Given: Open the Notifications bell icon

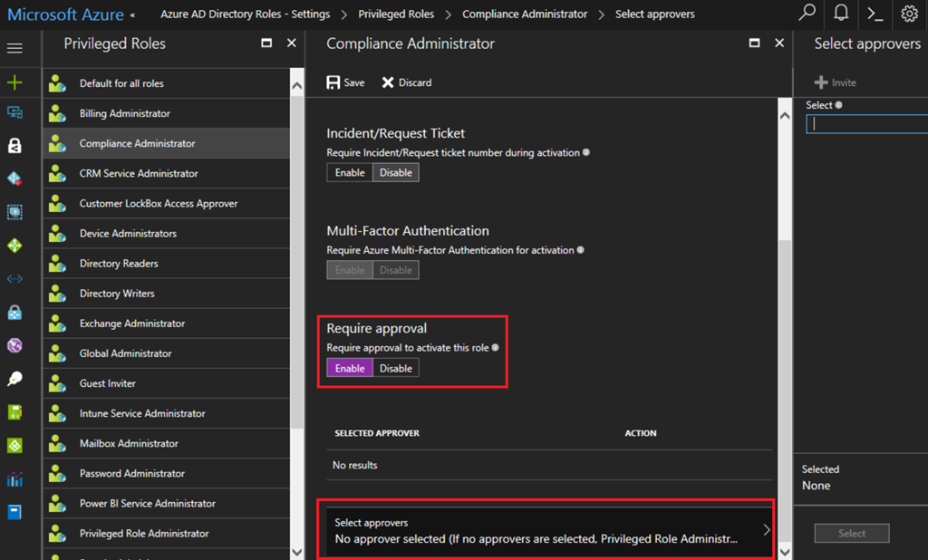Looking at the screenshot, I should [x=841, y=14].
